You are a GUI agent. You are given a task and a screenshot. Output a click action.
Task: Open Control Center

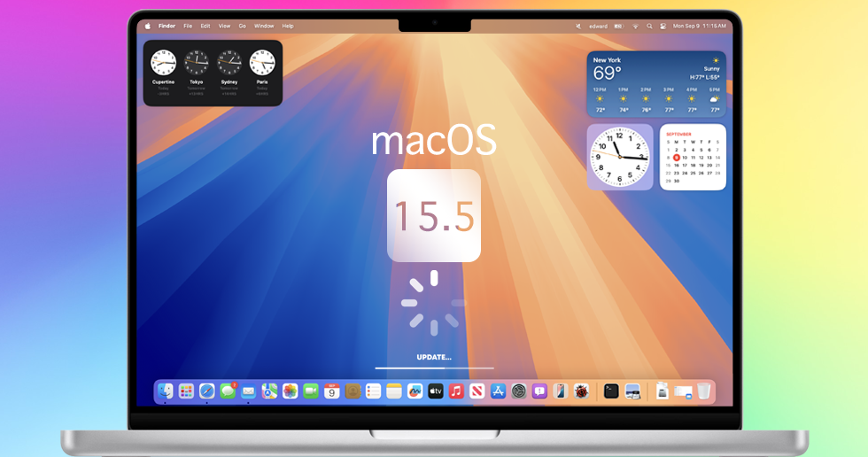pos(663,26)
